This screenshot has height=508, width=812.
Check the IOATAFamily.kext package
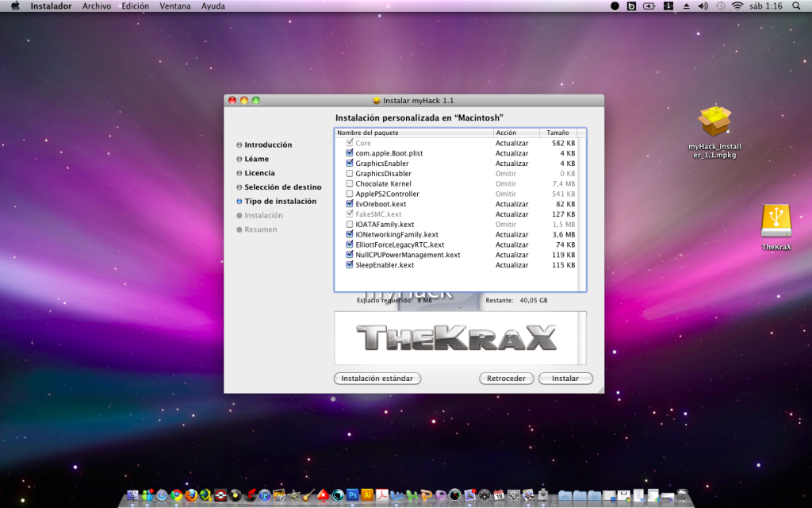tap(350, 225)
